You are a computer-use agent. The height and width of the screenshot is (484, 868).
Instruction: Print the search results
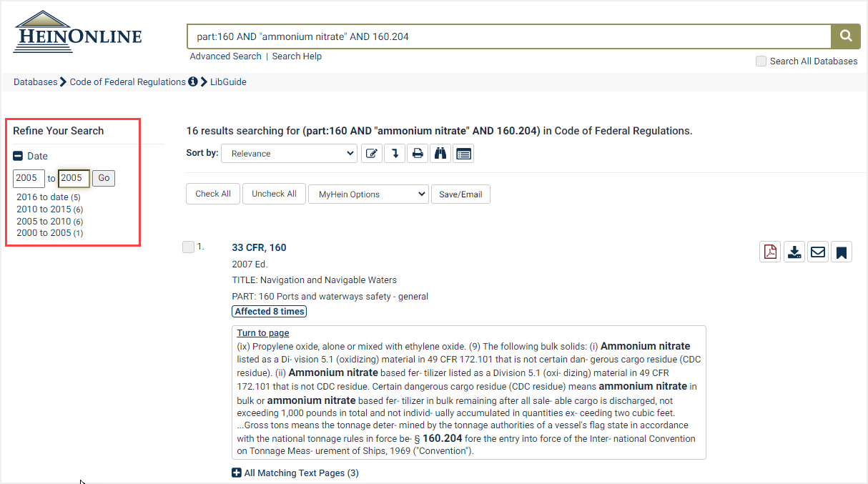[418, 153]
